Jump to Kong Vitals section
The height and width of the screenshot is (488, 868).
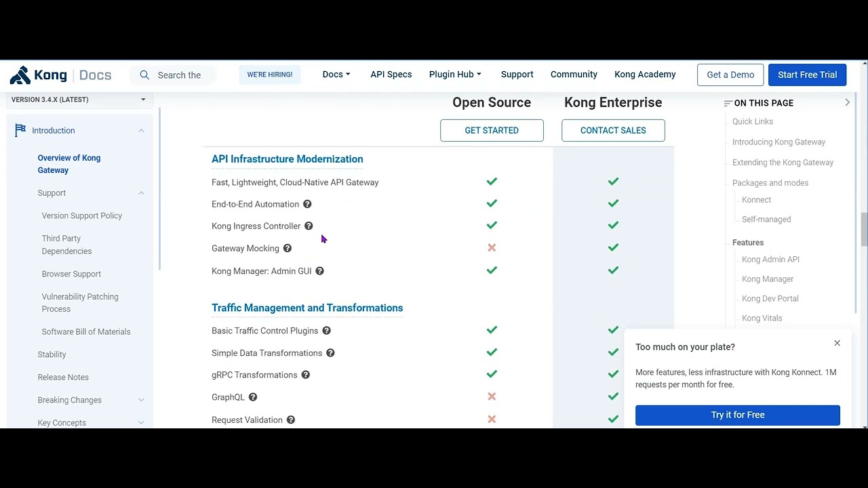coord(762,319)
